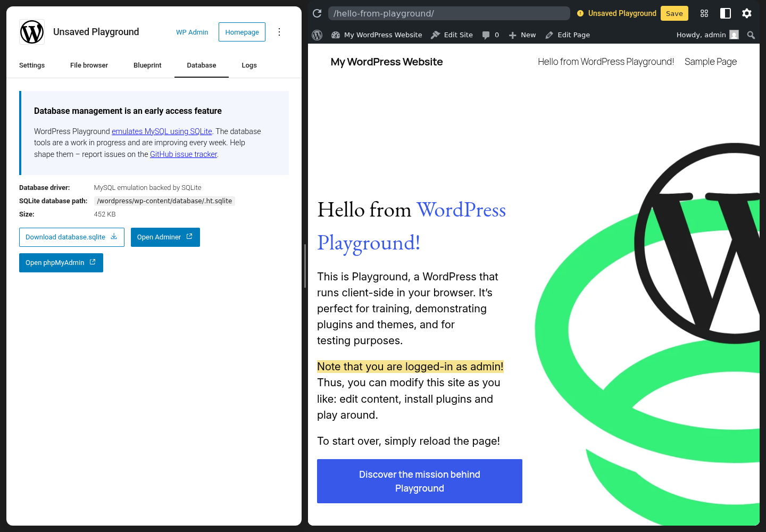
Task: Open the three-dot more options menu
Action: (279, 32)
